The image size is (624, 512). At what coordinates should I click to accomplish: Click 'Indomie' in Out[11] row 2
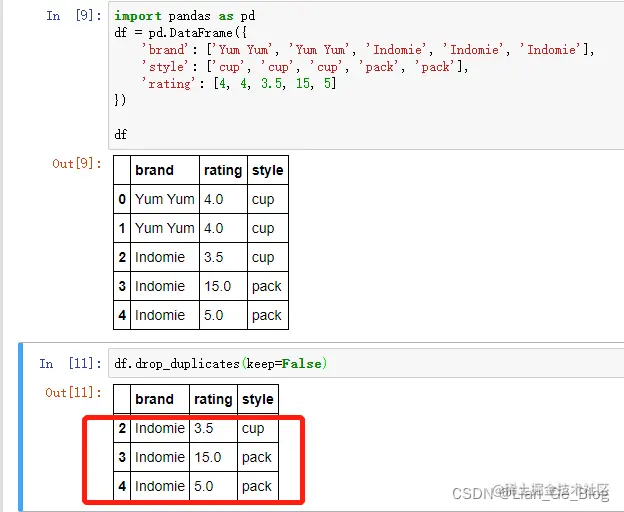point(160,428)
